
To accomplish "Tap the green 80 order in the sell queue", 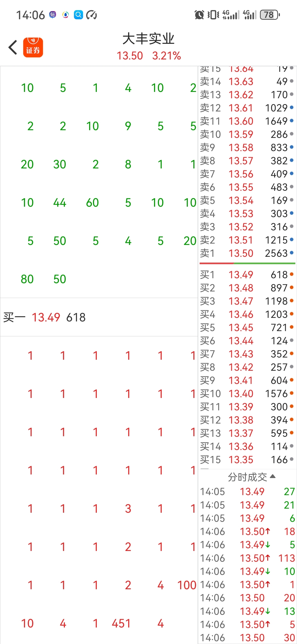I will (x=27, y=279).
